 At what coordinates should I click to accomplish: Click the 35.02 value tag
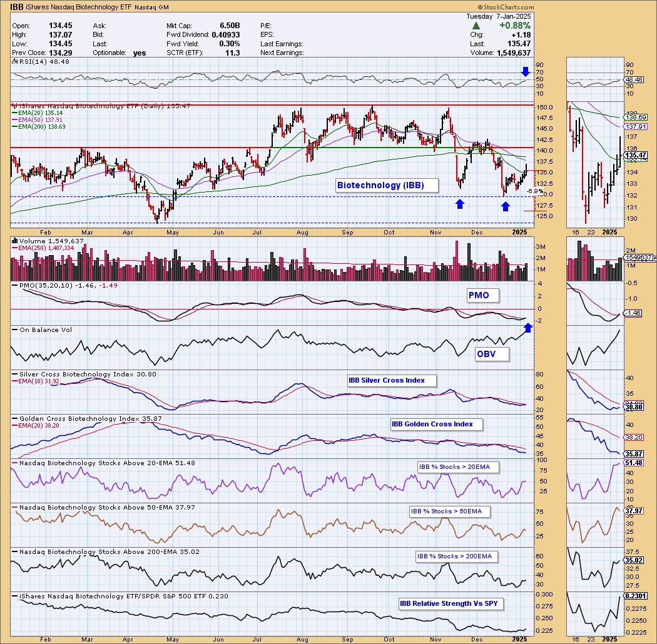[634, 560]
